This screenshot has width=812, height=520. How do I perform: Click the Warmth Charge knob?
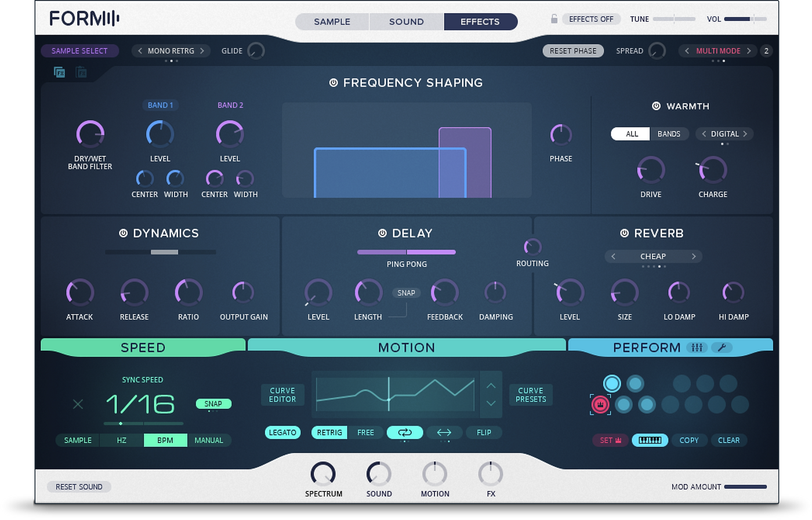pyautogui.click(x=713, y=170)
